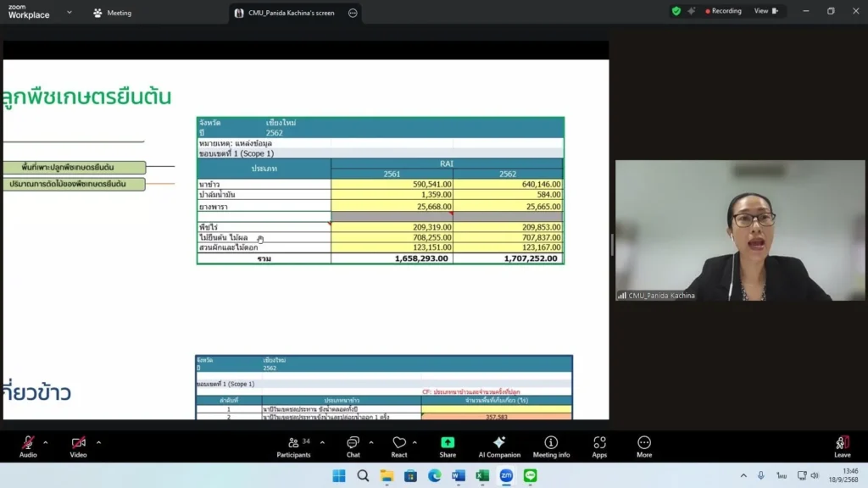Open the View layout menu

[x=765, y=11]
